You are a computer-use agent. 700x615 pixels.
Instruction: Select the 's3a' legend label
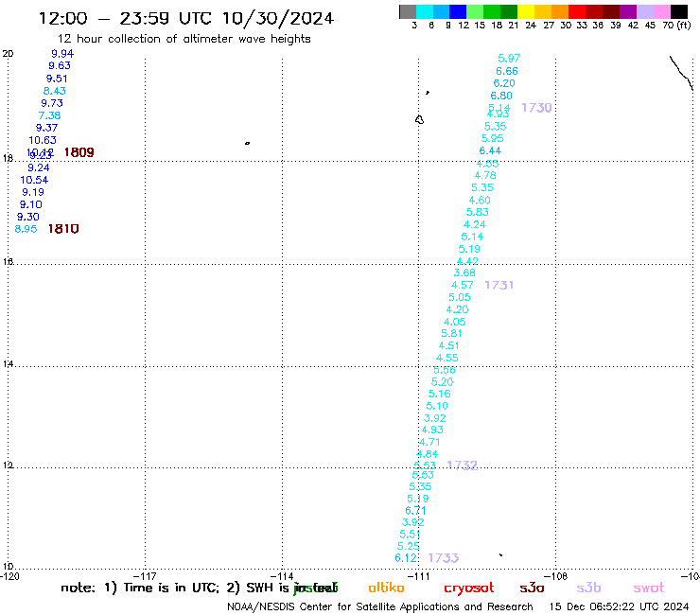pos(532,588)
